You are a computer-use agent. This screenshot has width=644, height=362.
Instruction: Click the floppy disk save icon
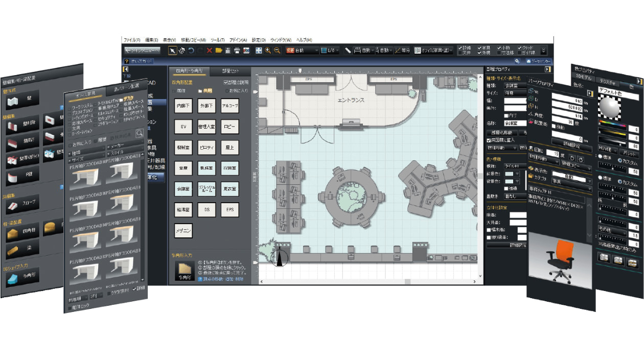coord(228,51)
